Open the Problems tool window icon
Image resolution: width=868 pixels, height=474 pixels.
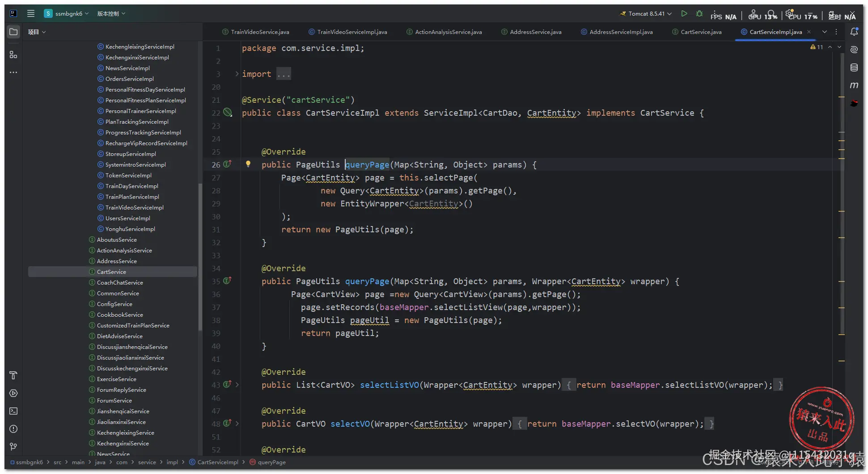pyautogui.click(x=13, y=429)
